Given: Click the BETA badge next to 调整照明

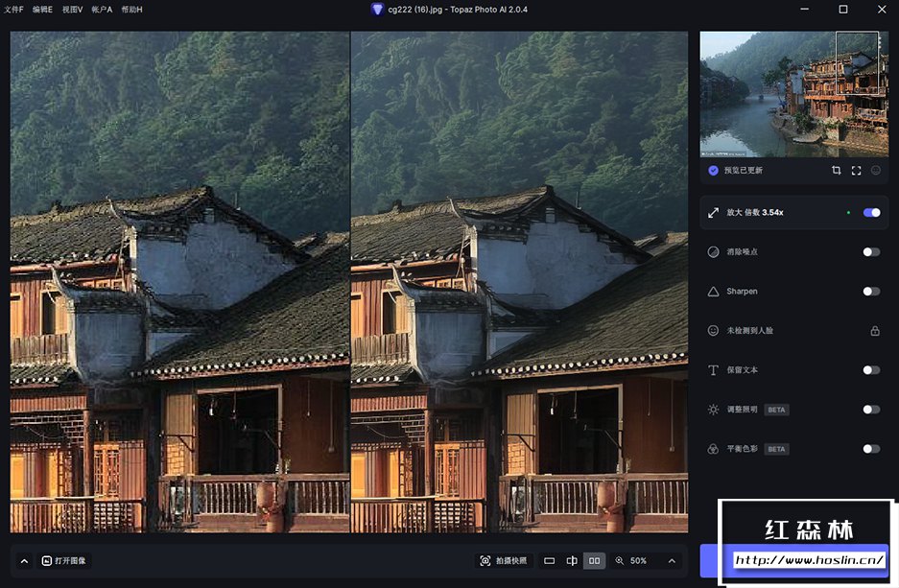Looking at the screenshot, I should (x=776, y=410).
